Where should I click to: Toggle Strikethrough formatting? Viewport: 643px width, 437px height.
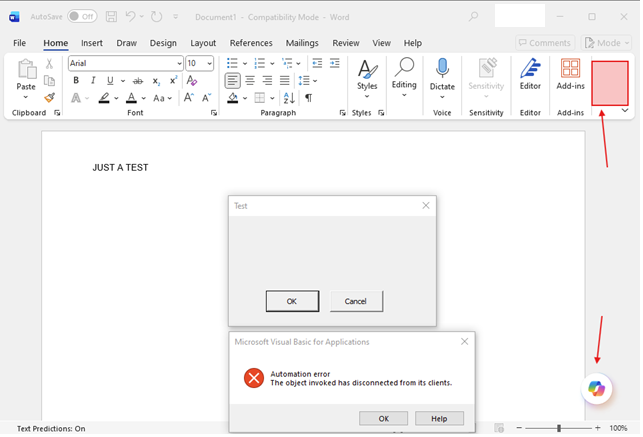click(138, 81)
